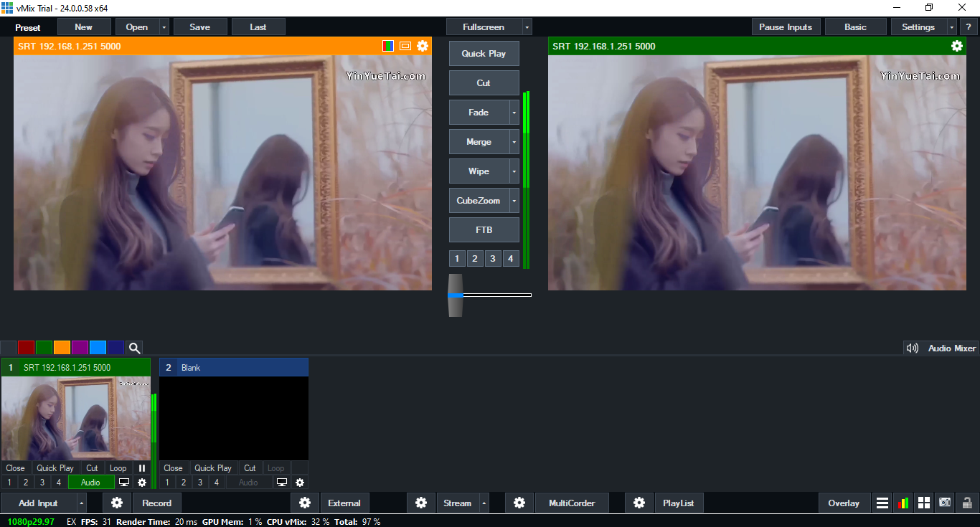Open Stream settings gear
The width and height of the screenshot is (980, 527).
pyautogui.click(x=421, y=503)
